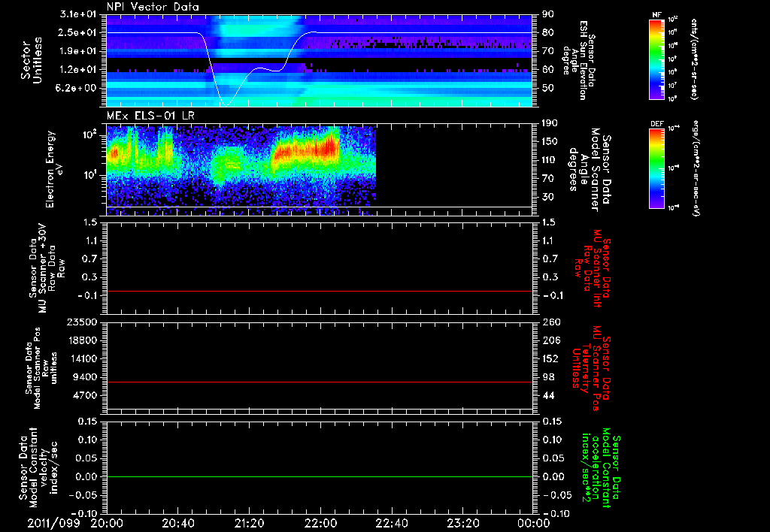Click the 3.1e+01 sector tick value

(77, 14)
